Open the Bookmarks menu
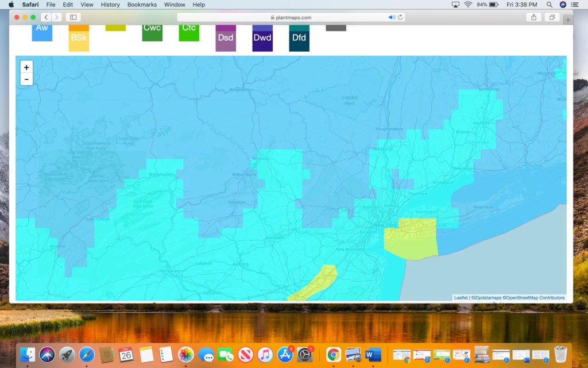Image resolution: width=588 pixels, height=368 pixels. (142, 5)
